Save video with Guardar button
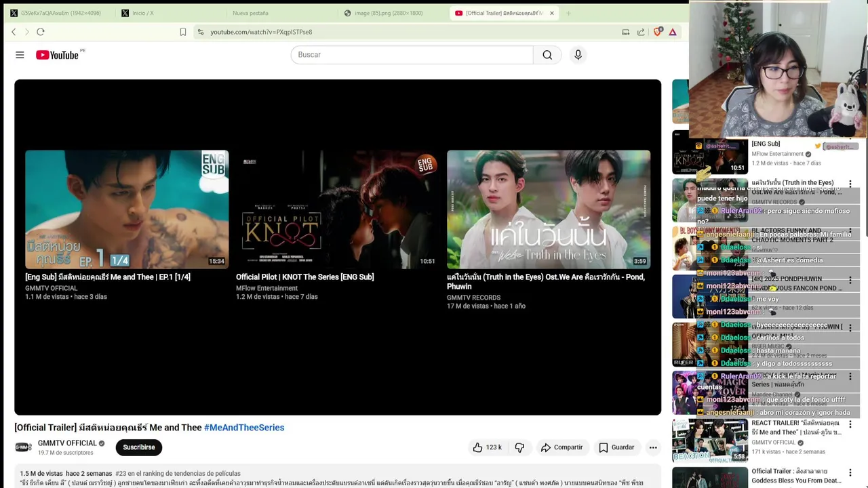The height and width of the screenshot is (488, 868). tap(616, 447)
